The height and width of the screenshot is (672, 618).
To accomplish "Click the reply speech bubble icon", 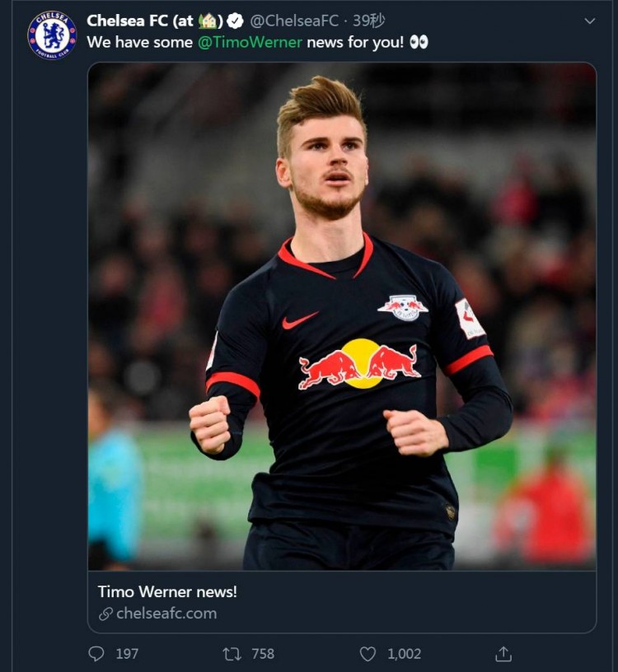I will click(x=96, y=654).
